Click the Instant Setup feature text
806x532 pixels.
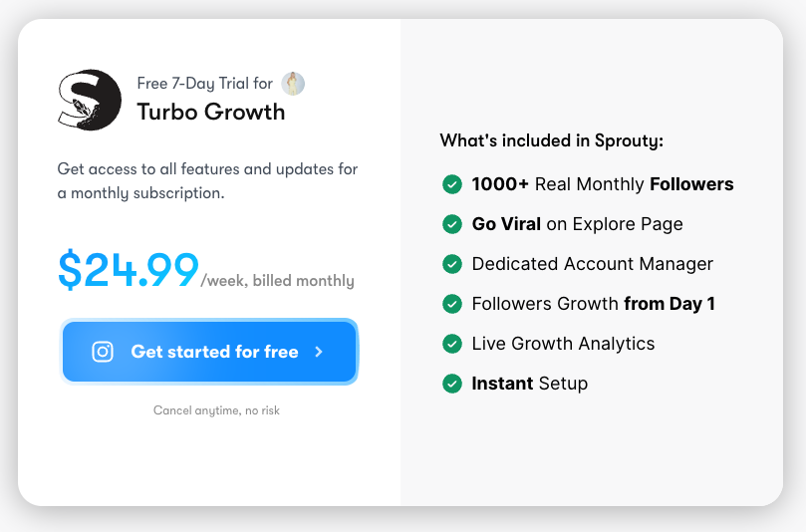(530, 384)
